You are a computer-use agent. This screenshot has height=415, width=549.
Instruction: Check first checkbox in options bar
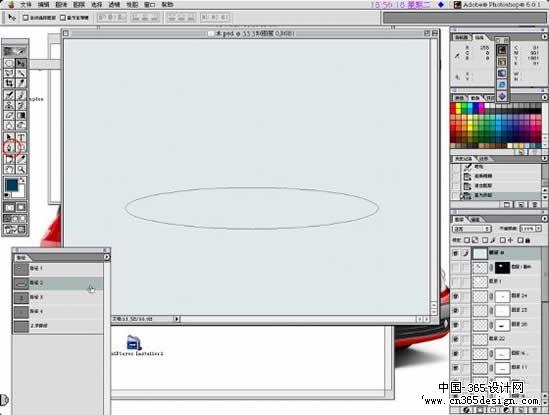pos(26,18)
